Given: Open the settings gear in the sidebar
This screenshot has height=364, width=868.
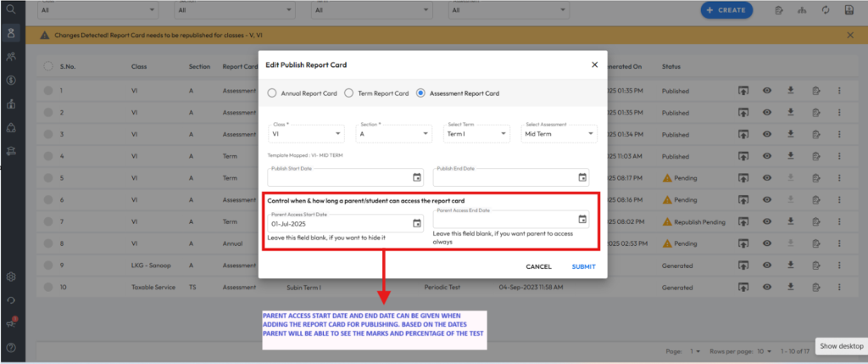Looking at the screenshot, I should [10, 277].
